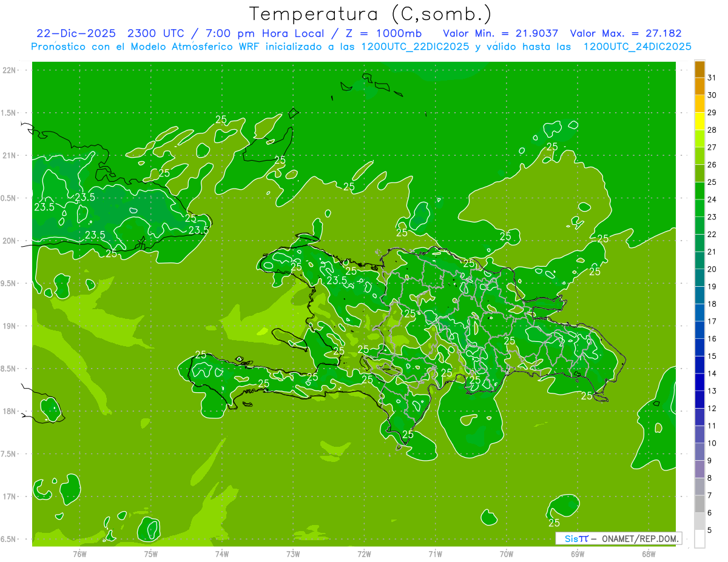Click the 27 label on the color scale
The image size is (728, 562).
coord(712,147)
